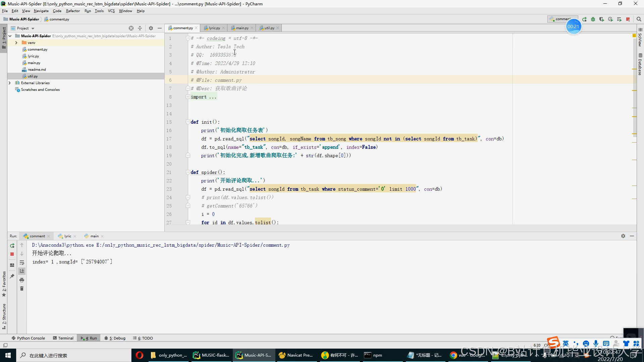Image resolution: width=644 pixels, height=362 pixels.
Task: Open Navicat Premium from the taskbar
Action: [296, 355]
